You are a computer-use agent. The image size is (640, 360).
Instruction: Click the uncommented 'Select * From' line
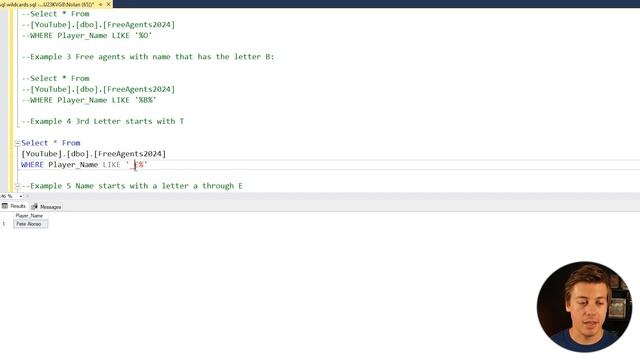coord(51,143)
